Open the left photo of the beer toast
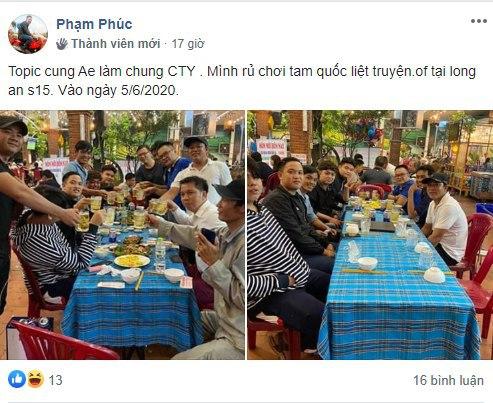This screenshot has width=493, height=403. [122, 235]
